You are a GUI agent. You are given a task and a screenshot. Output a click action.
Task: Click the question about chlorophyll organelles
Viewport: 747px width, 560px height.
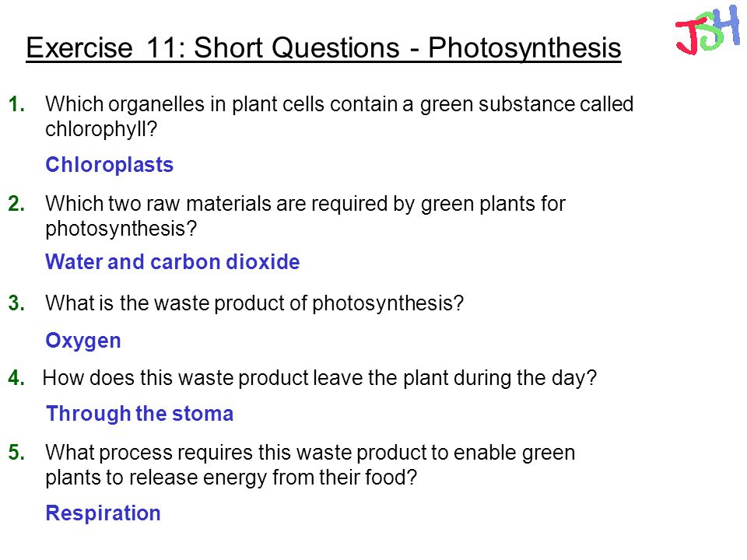[x=339, y=117]
